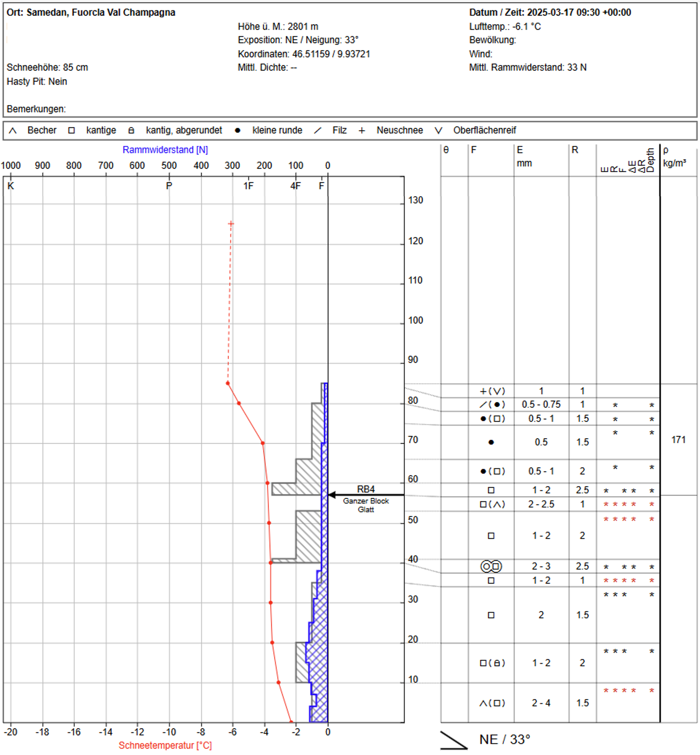Click the grain size 2 - 2.5 cell

[x=541, y=504]
